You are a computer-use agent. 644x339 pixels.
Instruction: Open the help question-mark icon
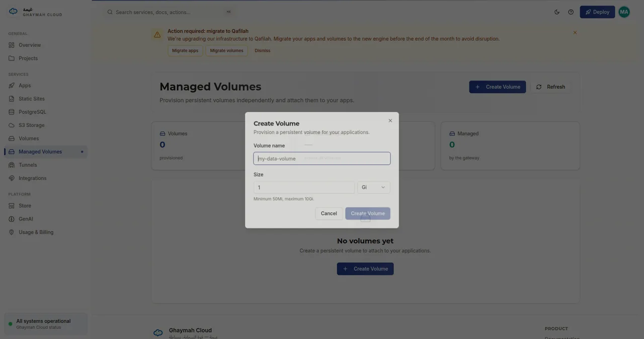pos(571,12)
